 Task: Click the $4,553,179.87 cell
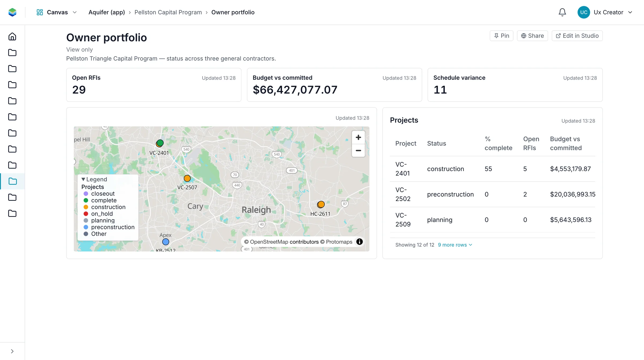pyautogui.click(x=570, y=169)
